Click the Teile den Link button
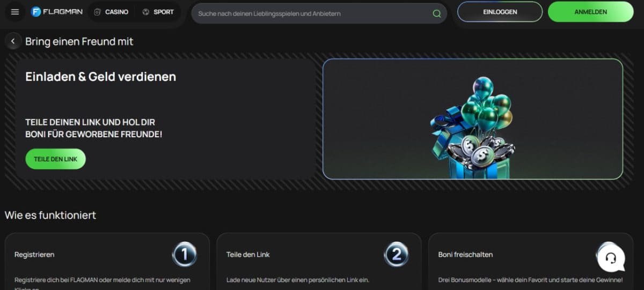 tap(55, 159)
